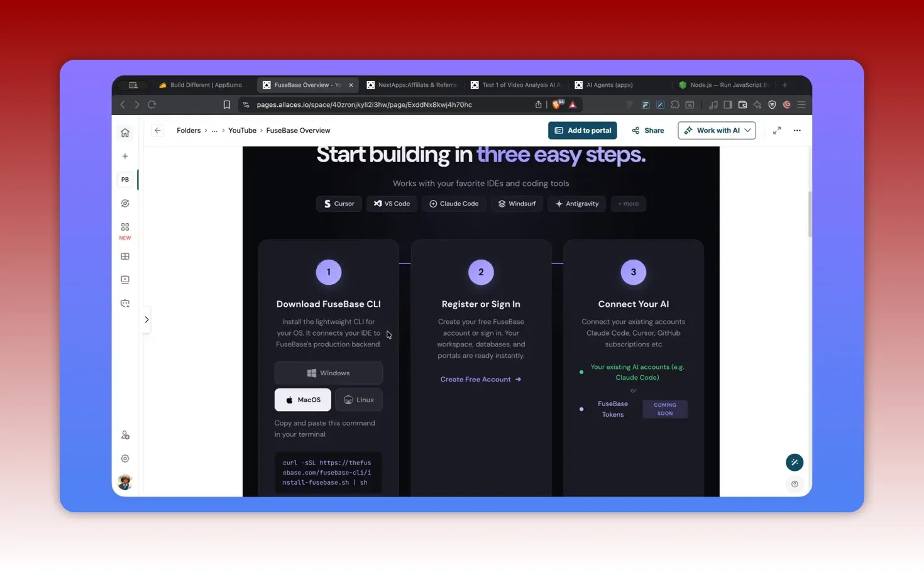The image size is (924, 572).
Task: Open the tables view icon
Action: tap(124, 256)
